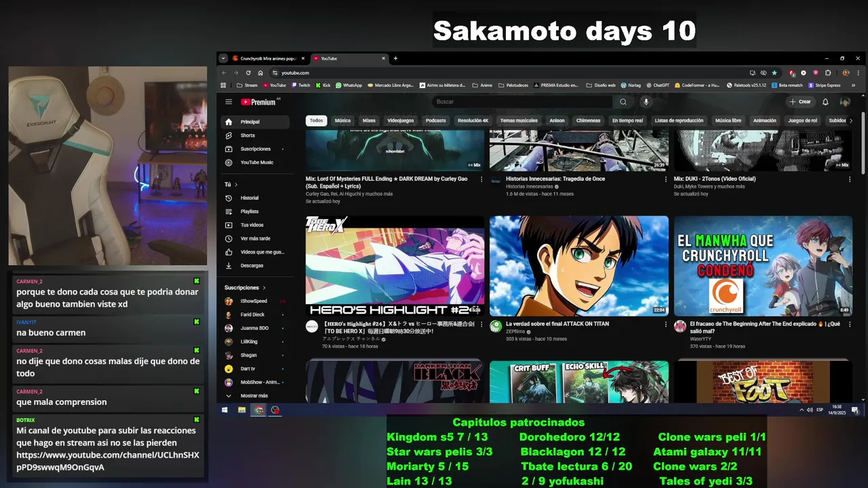Go back in Chrome browser

point(224,73)
